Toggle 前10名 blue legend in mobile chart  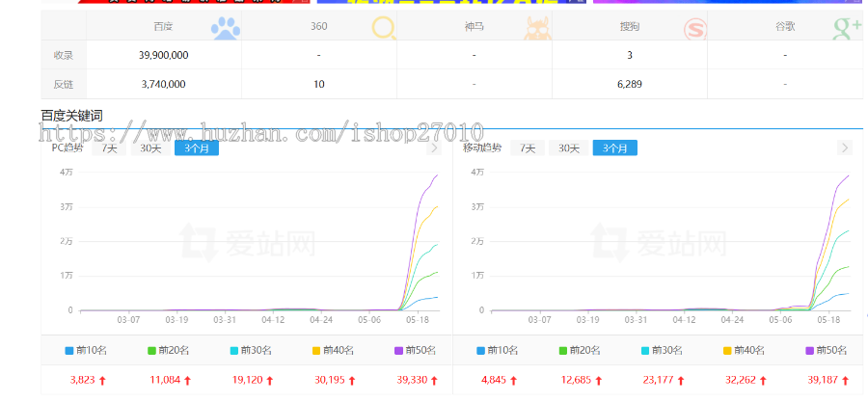(497, 350)
